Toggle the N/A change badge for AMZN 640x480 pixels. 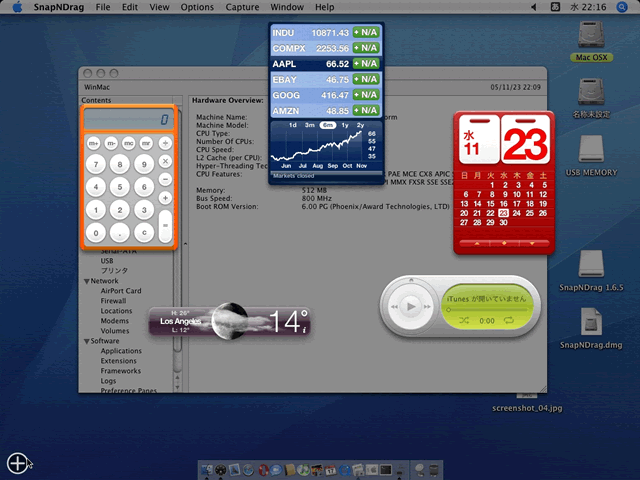click(366, 111)
